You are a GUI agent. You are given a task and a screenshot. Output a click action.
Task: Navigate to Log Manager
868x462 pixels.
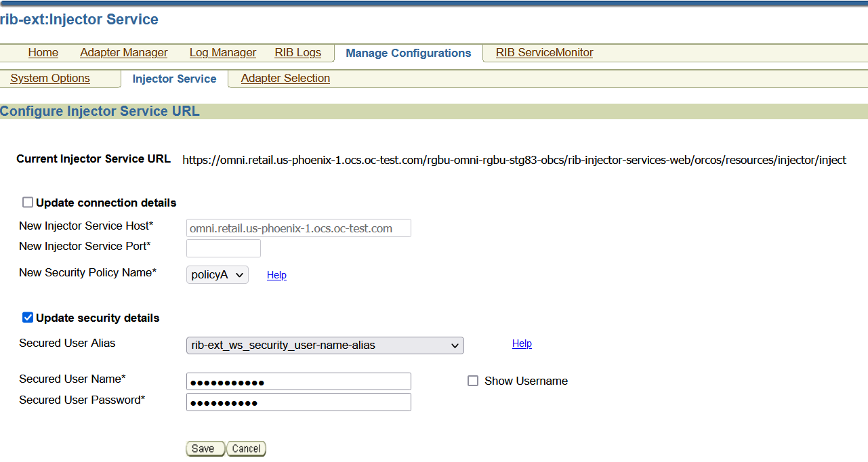222,52
